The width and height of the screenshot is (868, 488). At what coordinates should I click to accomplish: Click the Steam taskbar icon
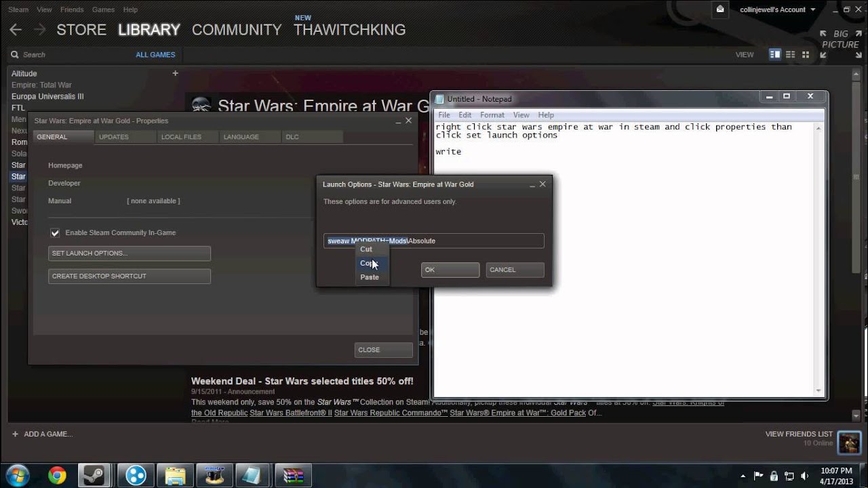94,475
